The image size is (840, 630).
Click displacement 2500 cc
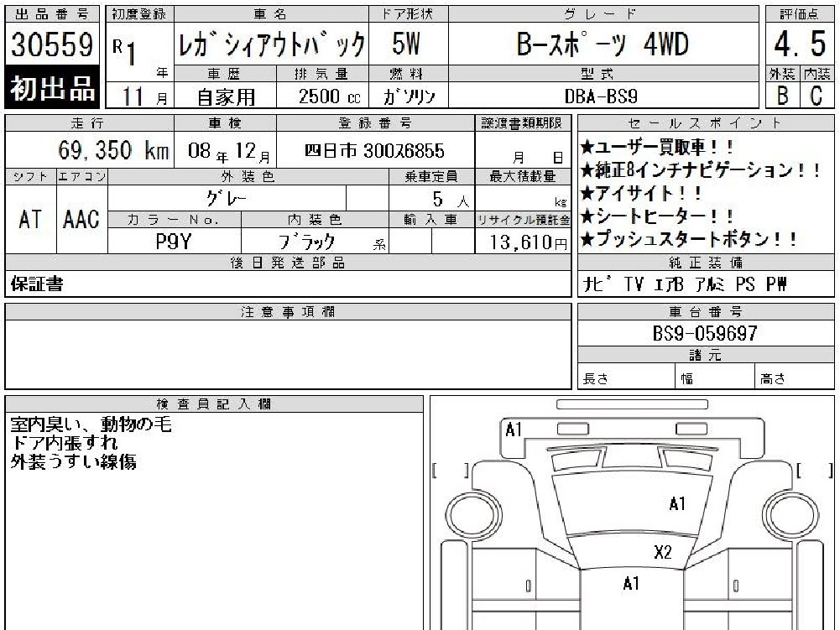[x=330, y=96]
